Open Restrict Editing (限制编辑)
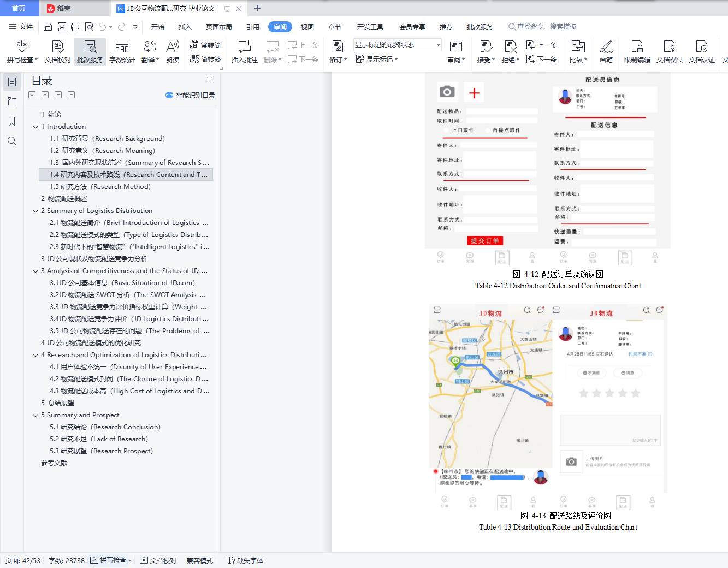This screenshot has width=728, height=568. tap(637, 52)
